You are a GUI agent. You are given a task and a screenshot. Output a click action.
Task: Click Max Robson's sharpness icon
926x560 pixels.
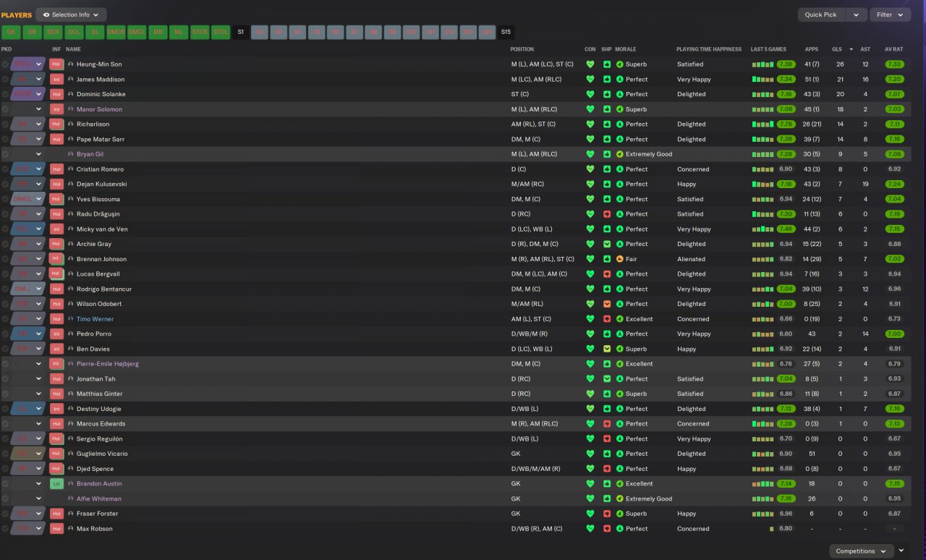(606, 529)
